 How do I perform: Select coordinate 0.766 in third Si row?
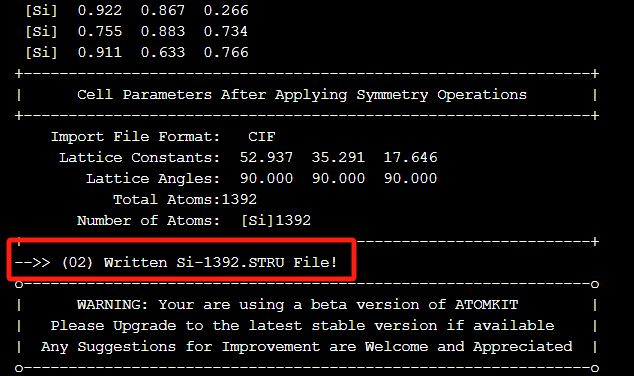(x=226, y=53)
